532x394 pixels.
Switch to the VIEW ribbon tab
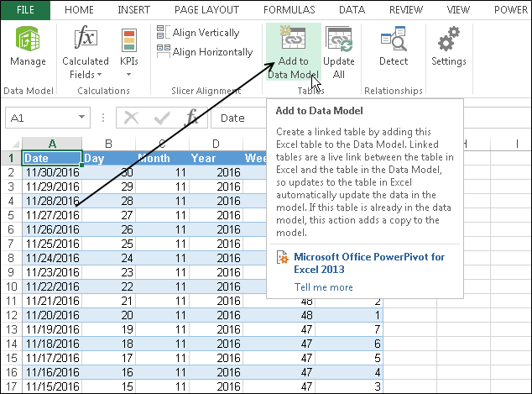point(458,10)
